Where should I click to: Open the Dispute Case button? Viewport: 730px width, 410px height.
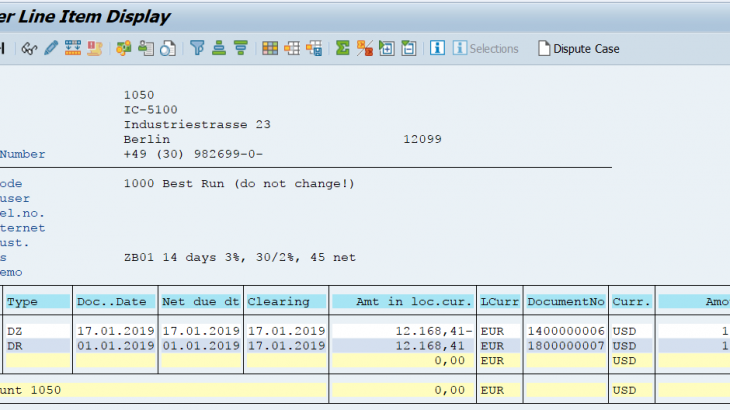579,48
